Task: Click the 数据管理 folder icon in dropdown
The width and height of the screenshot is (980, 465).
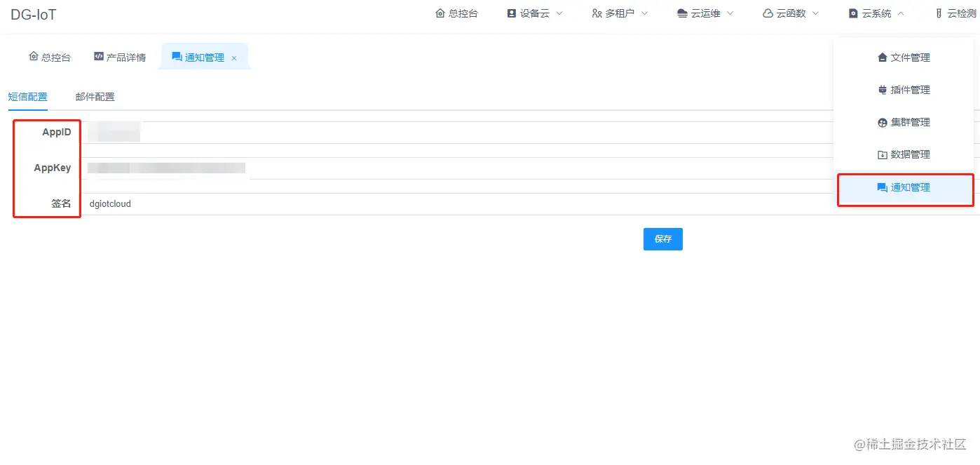Action: click(x=883, y=154)
